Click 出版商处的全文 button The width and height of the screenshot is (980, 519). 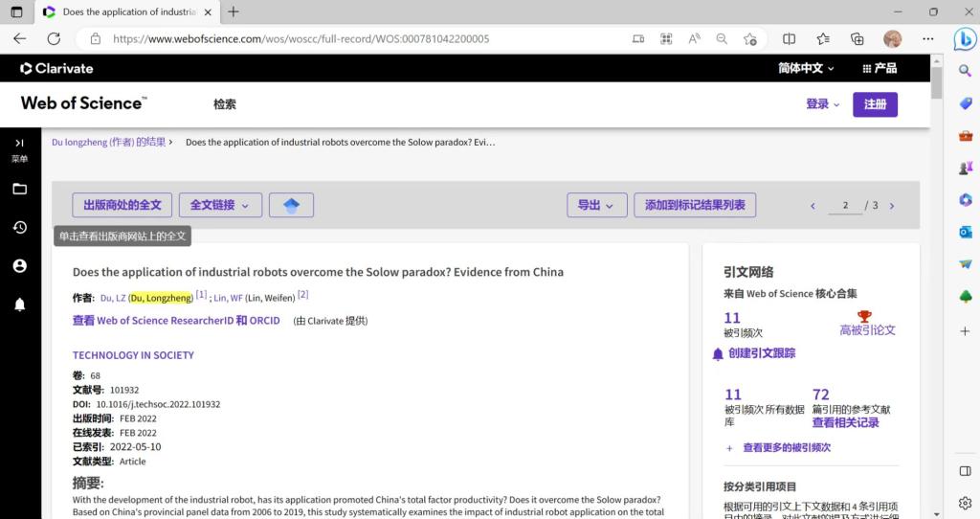[x=122, y=205]
